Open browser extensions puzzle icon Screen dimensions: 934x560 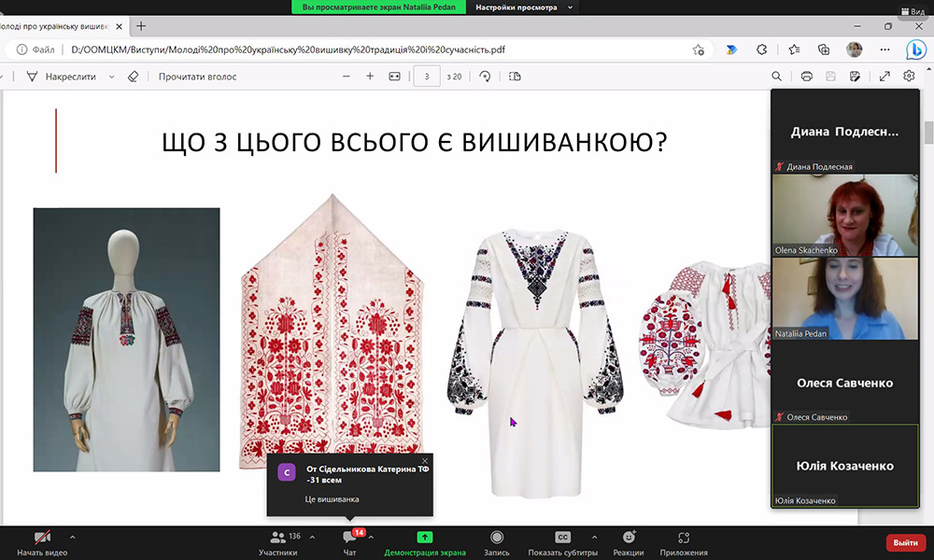click(x=761, y=50)
